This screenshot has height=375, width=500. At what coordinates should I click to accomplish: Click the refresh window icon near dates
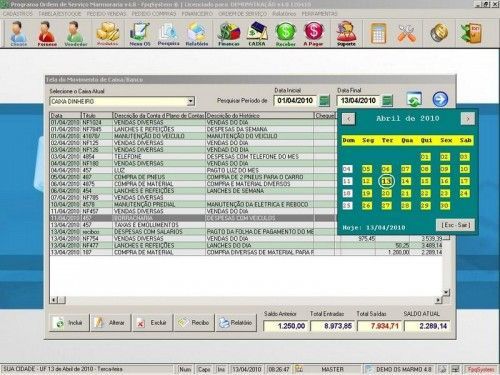(x=414, y=99)
